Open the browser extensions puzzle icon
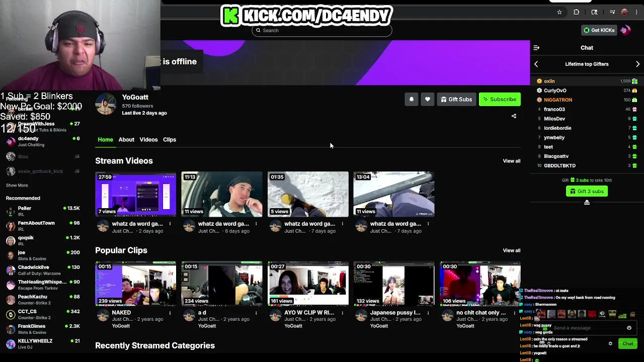Screen dimensions: 644x362 click(x=577, y=12)
